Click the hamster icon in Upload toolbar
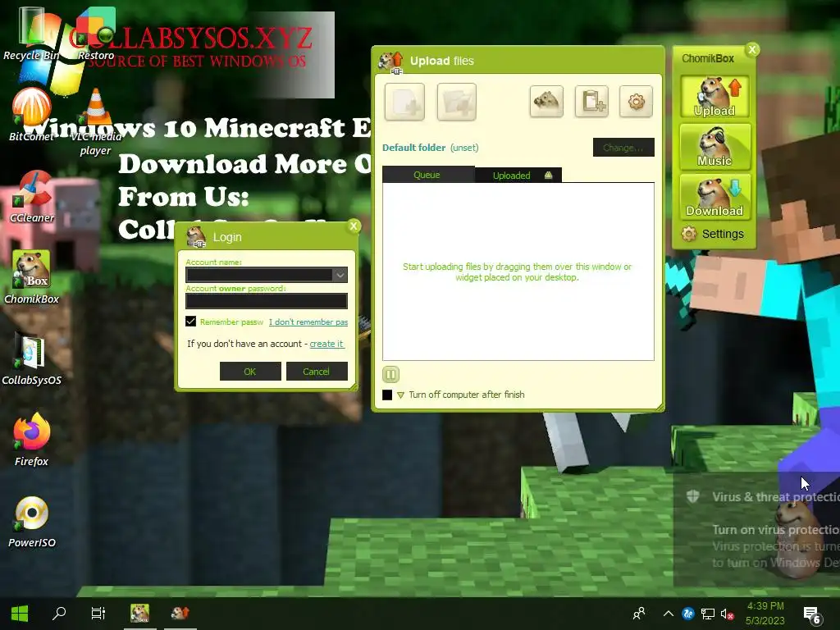 [546, 101]
